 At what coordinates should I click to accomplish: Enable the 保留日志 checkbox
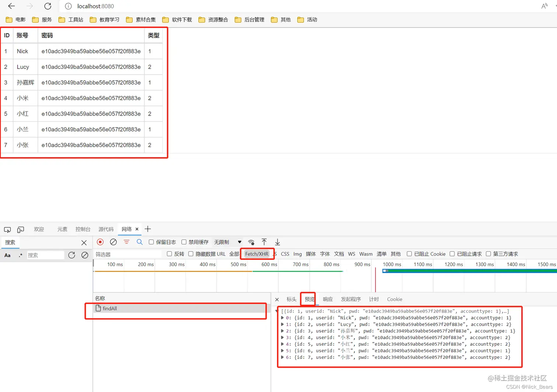point(151,242)
